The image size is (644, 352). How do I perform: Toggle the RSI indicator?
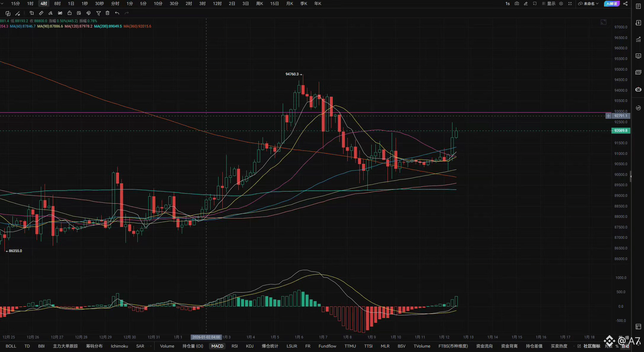pos(235,346)
